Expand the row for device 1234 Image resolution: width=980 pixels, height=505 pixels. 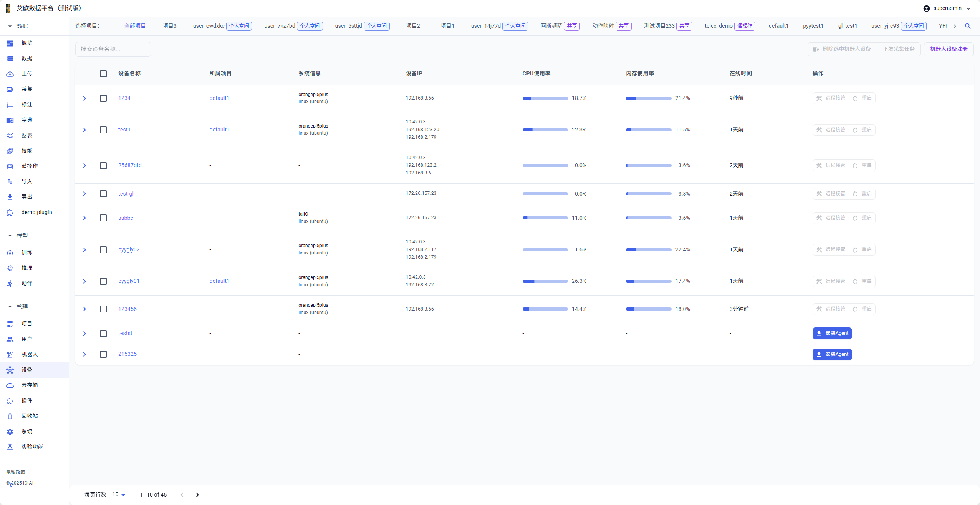[84, 98]
